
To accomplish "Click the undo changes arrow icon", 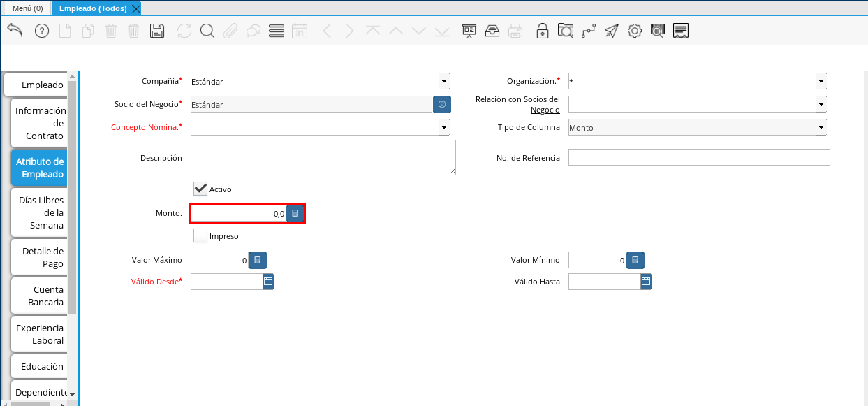I will (x=15, y=31).
